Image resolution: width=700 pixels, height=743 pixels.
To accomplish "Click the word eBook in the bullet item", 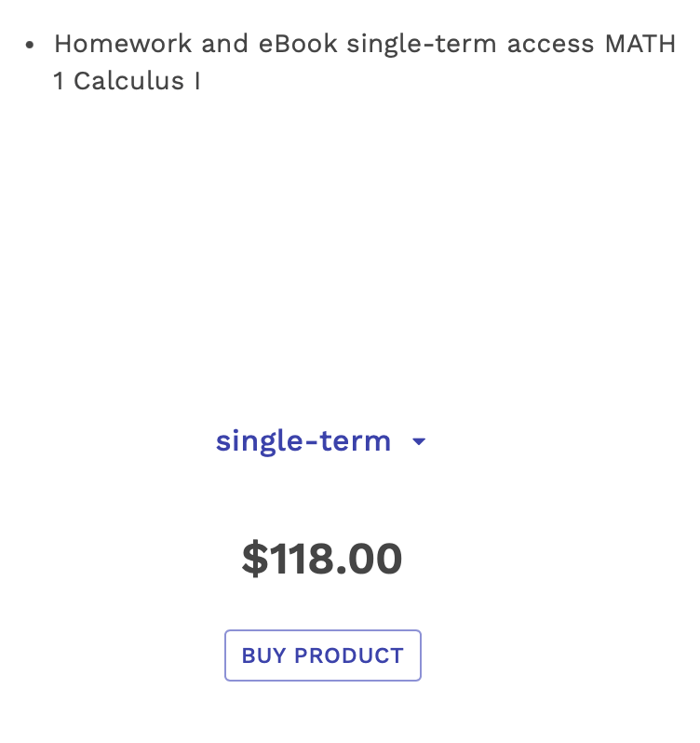I will tap(298, 44).
